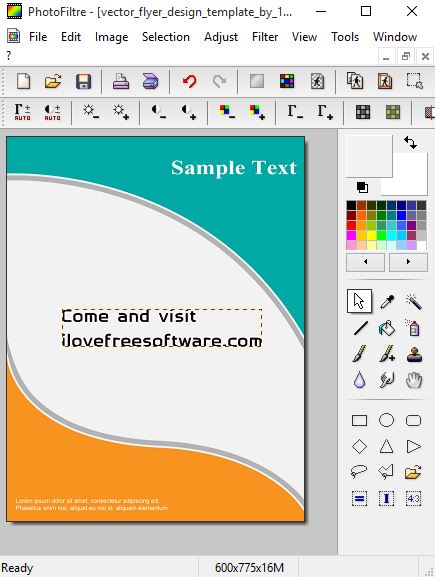
Task: Load a selection shape from file
Action: [x=413, y=472]
